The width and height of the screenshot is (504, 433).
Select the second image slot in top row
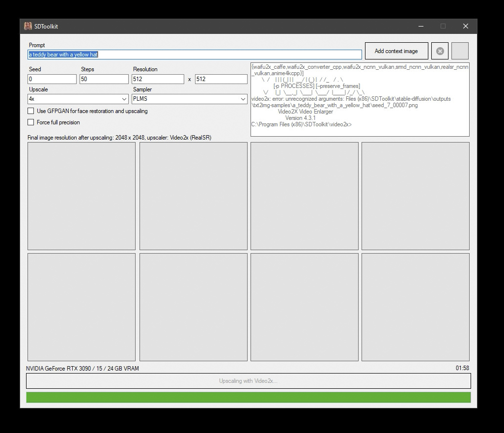click(x=194, y=196)
